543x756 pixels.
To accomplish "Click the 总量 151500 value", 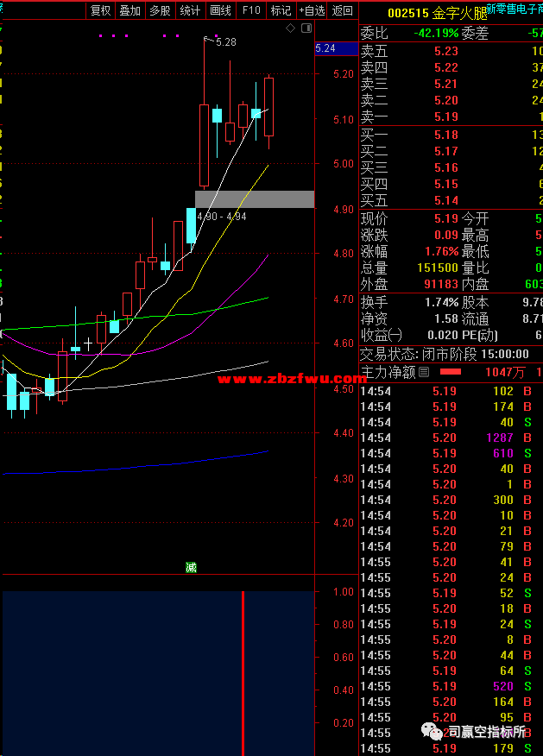I will click(438, 268).
